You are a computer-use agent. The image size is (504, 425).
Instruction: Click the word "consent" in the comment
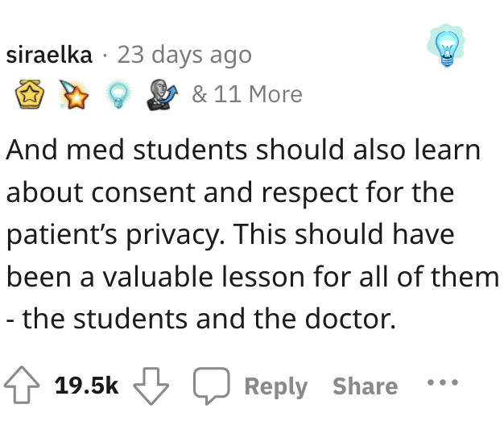(x=143, y=192)
